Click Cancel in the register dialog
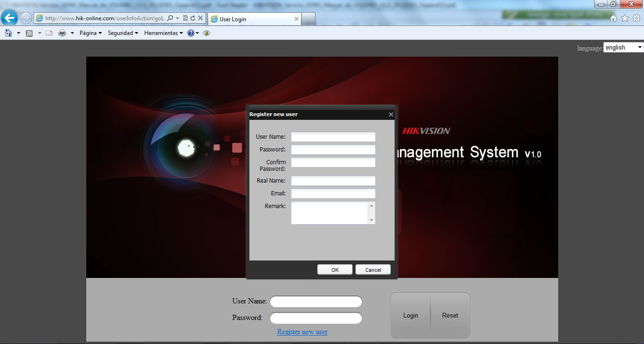This screenshot has height=344, width=644. click(373, 269)
